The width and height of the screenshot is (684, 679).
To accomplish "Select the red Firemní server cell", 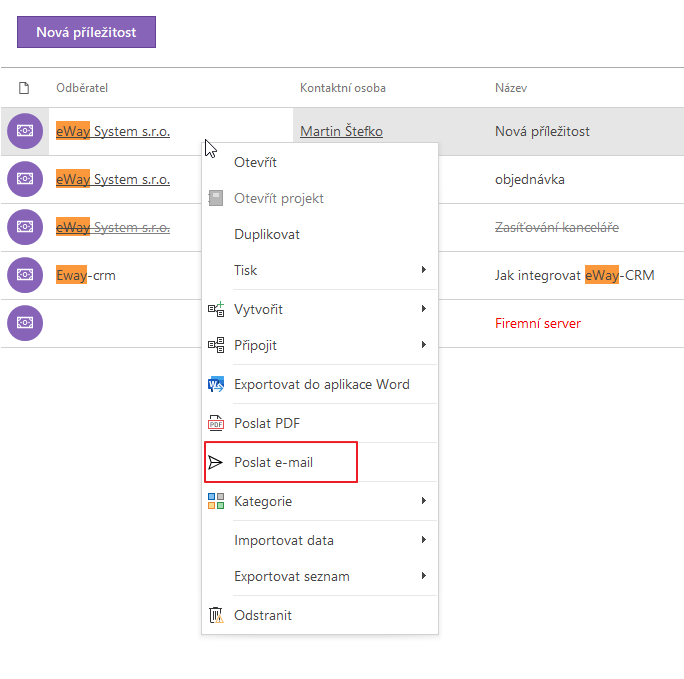I will 538,323.
